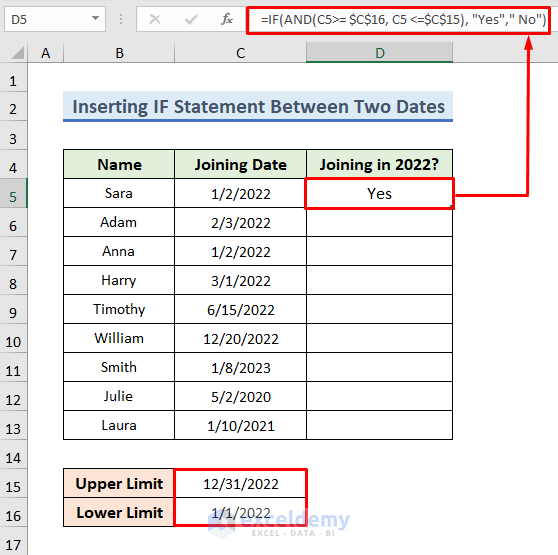Click the 'Name' header cell
Image resolution: width=558 pixels, height=555 pixels.
119,164
